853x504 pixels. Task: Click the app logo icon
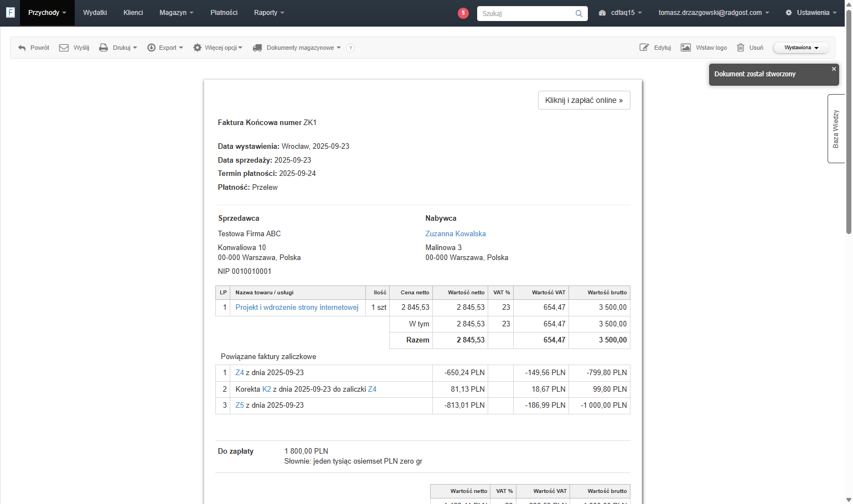point(10,12)
